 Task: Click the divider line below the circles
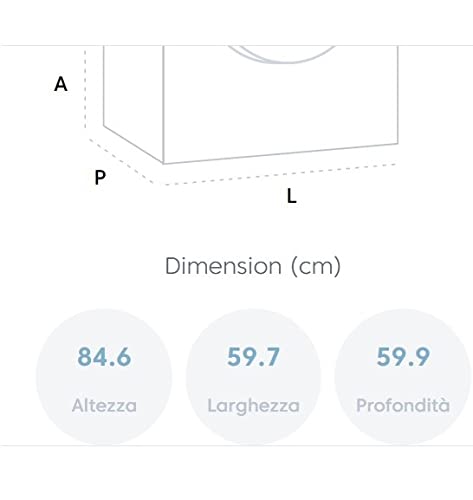pyautogui.click(x=236, y=445)
